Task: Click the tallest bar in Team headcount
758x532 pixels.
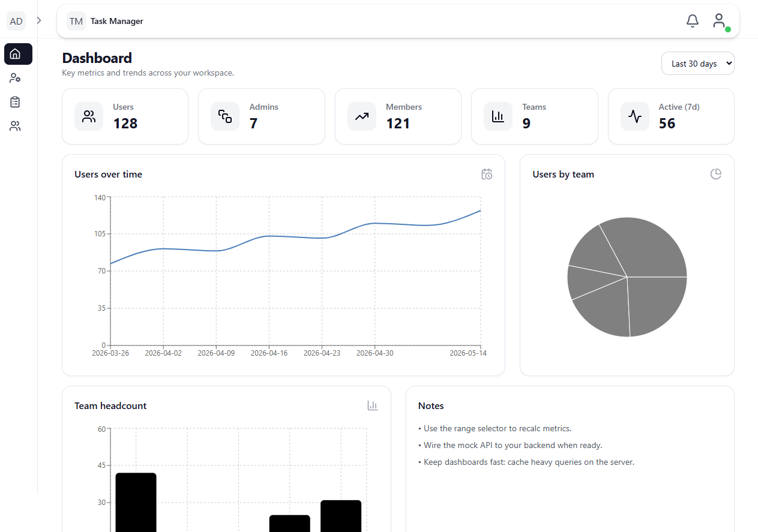Action: pos(136,503)
